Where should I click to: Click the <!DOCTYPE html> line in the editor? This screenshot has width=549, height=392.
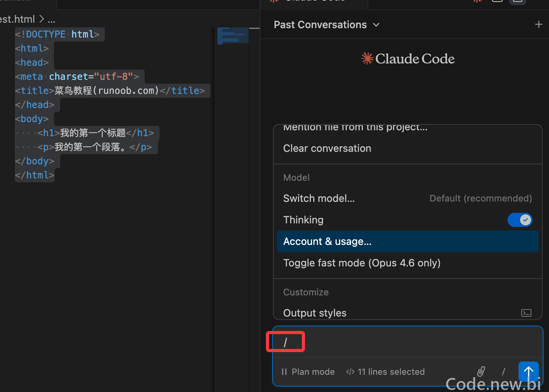click(x=57, y=34)
